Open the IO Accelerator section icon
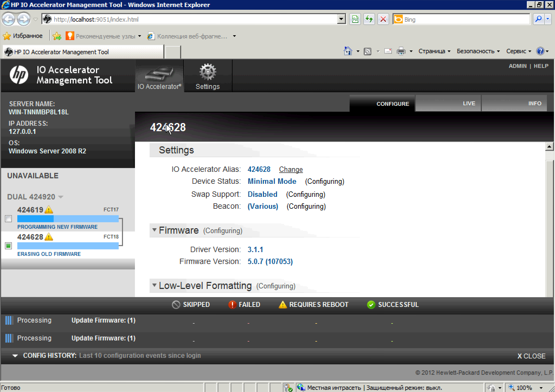The width and height of the screenshot is (555, 392). click(159, 76)
